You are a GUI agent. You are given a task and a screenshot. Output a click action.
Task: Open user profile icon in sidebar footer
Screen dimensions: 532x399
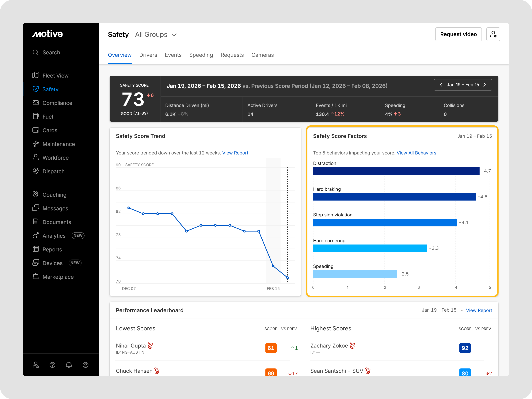click(x=85, y=365)
